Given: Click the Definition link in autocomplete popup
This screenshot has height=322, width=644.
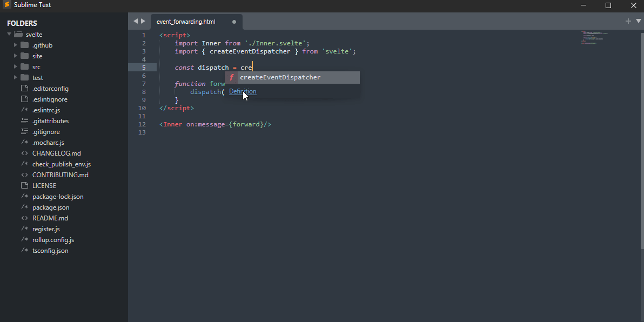Looking at the screenshot, I should 243,91.
